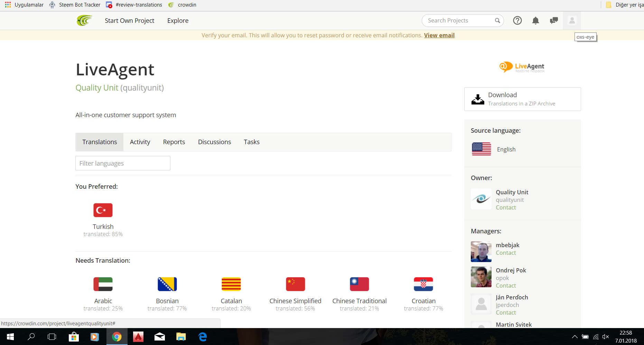This screenshot has height=345, width=644.
Task: Click the download tray icon
Action: coord(478,99)
